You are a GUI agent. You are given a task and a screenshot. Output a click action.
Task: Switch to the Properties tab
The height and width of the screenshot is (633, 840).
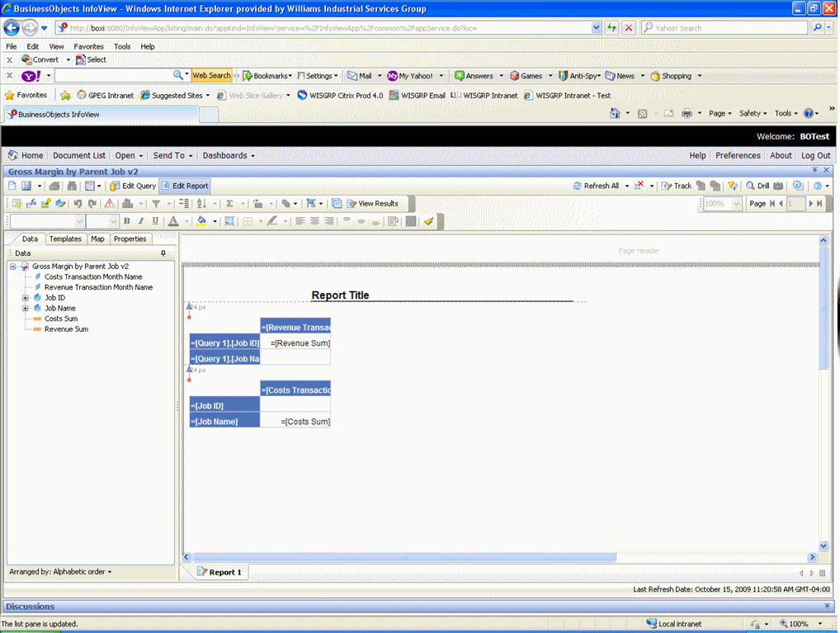coord(130,239)
